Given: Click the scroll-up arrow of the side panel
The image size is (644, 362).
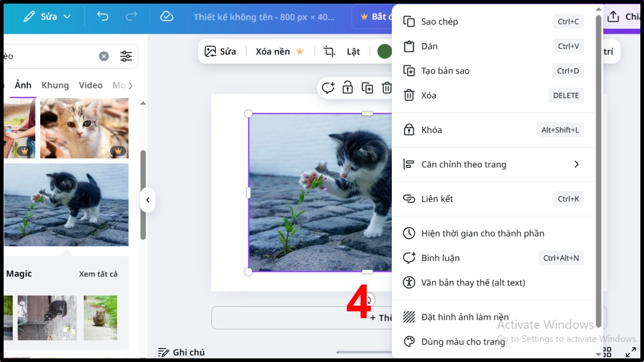Looking at the screenshot, I should pyautogui.click(x=142, y=102).
